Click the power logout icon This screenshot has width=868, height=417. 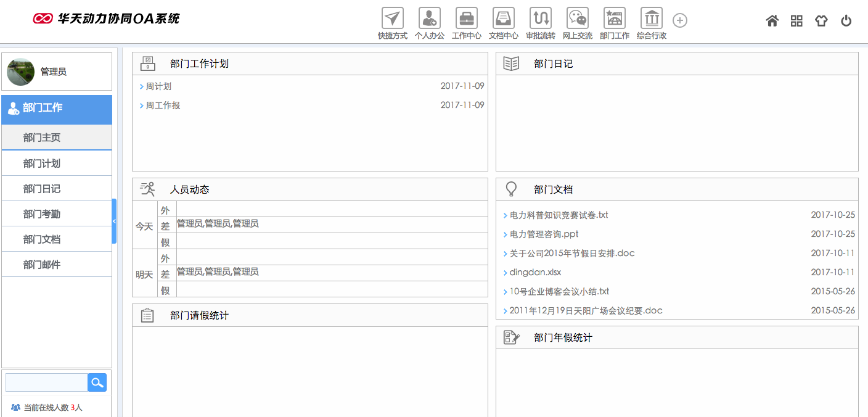pos(846,21)
